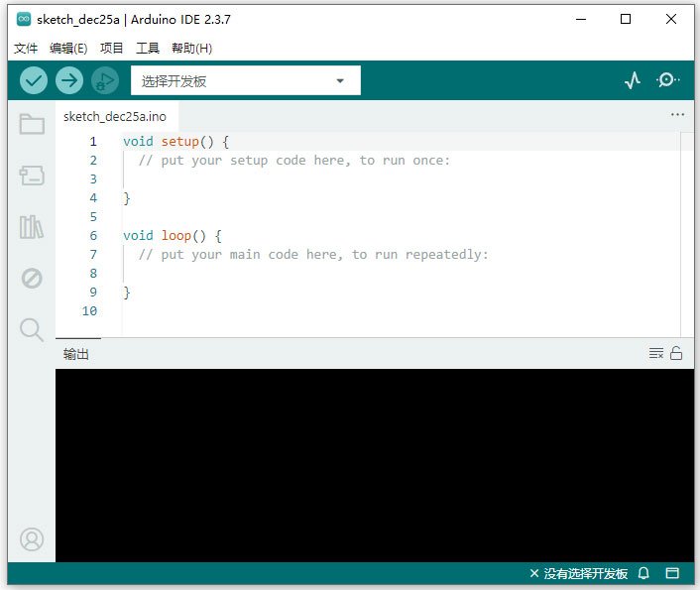Image resolution: width=700 pixels, height=590 pixels.
Task: Minimize the Arduino IDE window
Action: [581, 19]
